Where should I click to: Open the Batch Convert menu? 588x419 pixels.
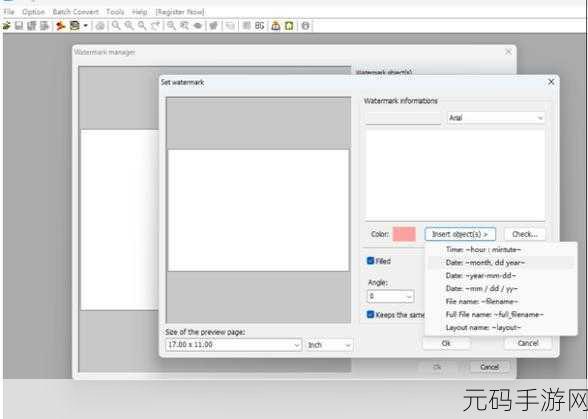coord(75,12)
